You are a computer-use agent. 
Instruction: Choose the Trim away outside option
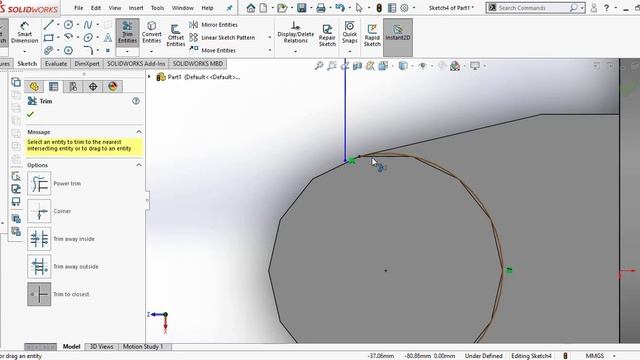(x=39, y=267)
